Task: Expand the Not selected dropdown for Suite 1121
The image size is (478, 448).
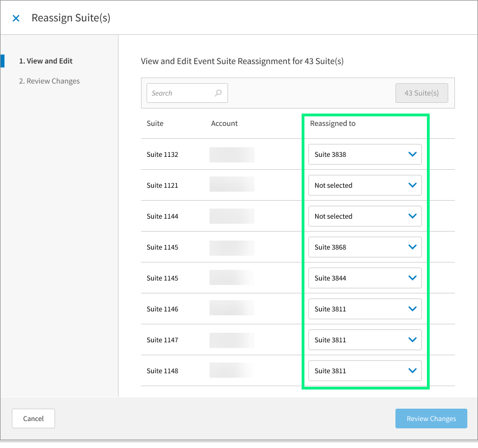Action: (365, 185)
